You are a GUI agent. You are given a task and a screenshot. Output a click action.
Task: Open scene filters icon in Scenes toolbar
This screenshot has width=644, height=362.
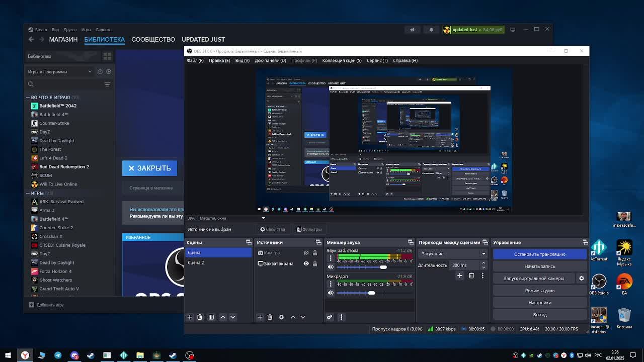click(x=211, y=317)
